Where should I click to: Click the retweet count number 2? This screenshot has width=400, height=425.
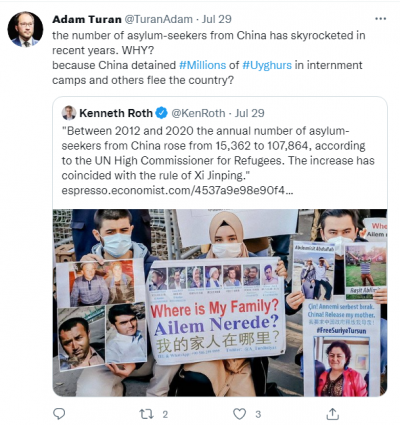tap(165, 414)
